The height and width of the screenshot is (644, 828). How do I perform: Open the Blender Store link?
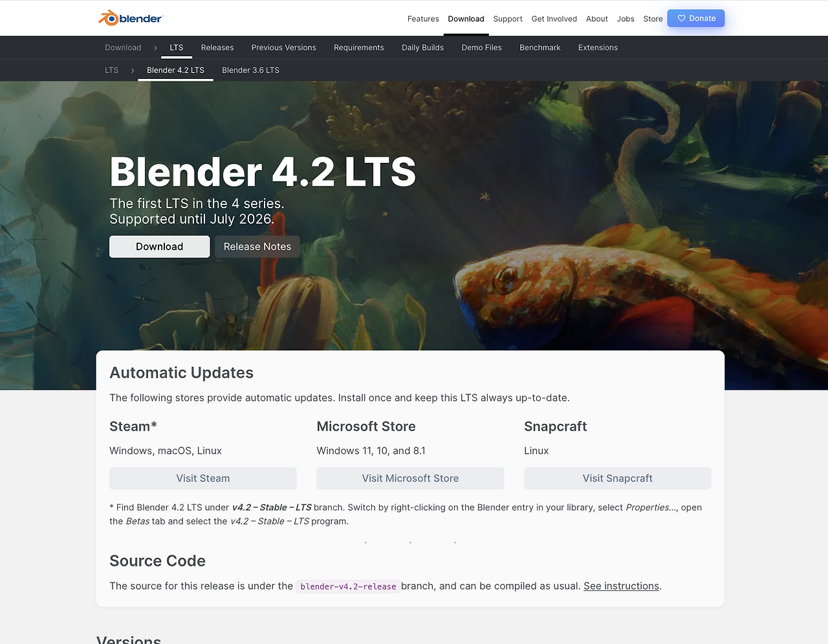tap(653, 19)
